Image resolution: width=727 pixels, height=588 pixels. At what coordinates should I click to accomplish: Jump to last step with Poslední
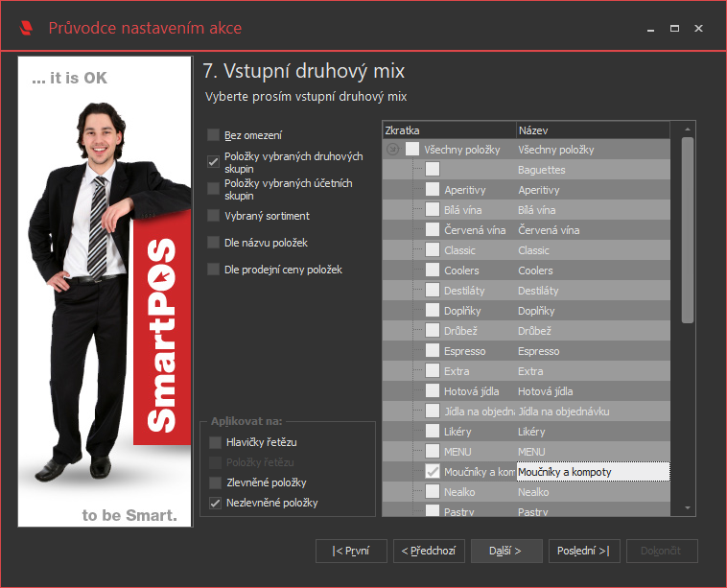coord(584,551)
